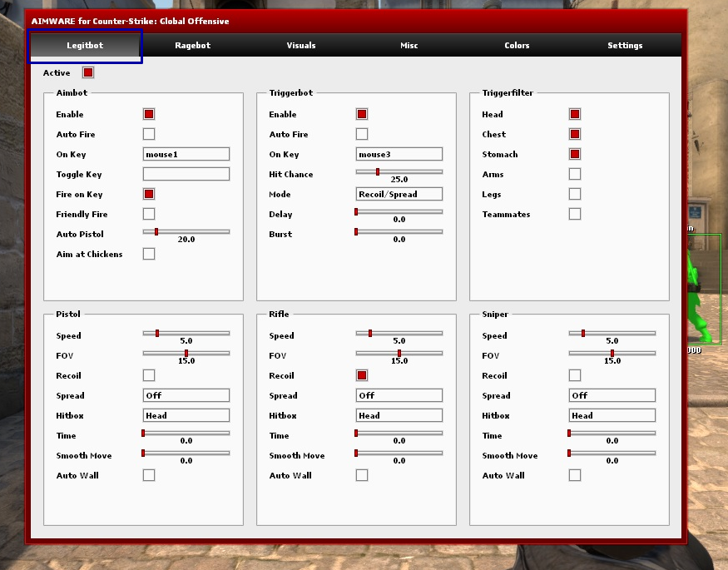Enable Auto Fire in Triggerbot panel
The height and width of the screenshot is (570, 728).
pyautogui.click(x=362, y=134)
